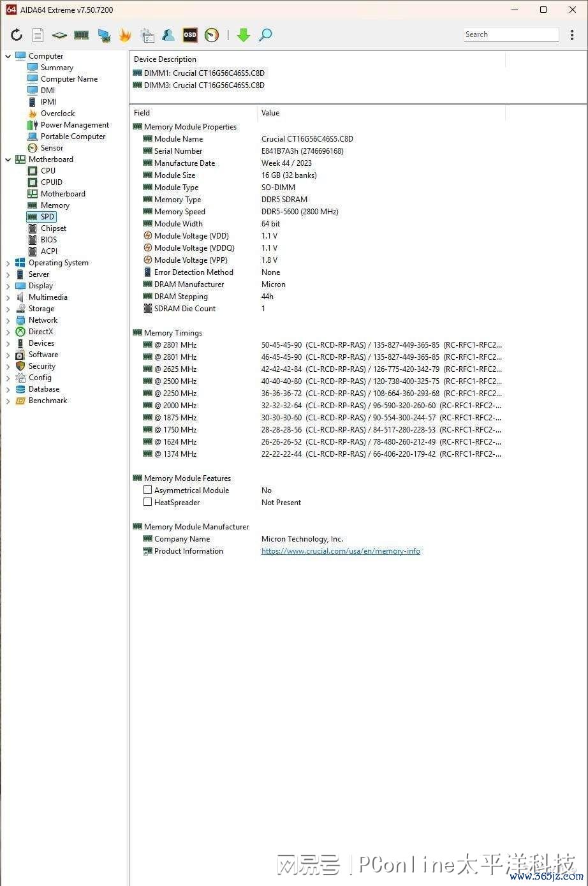Screen dimensions: 588x886
Task: Open the three-dot menu
Action: [572, 35]
